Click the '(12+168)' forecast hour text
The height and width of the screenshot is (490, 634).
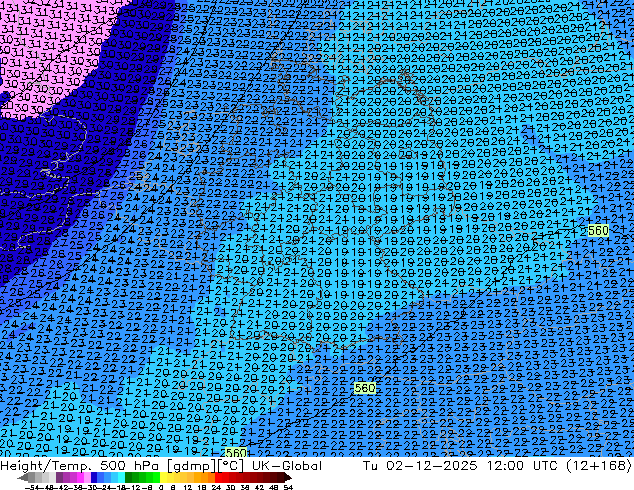(600, 465)
